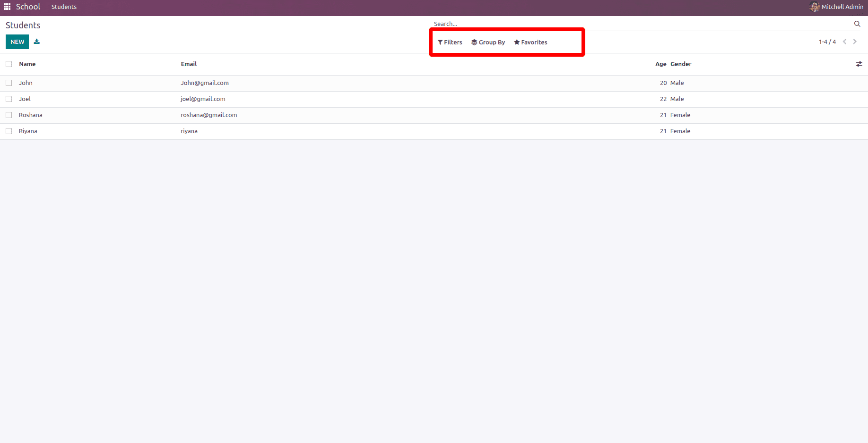The image size is (868, 443).
Task: Open the Group By dropdown
Action: 488,43
